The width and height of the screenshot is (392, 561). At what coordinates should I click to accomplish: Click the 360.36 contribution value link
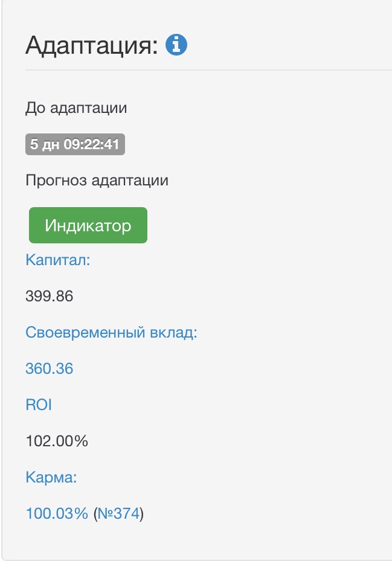(x=49, y=368)
